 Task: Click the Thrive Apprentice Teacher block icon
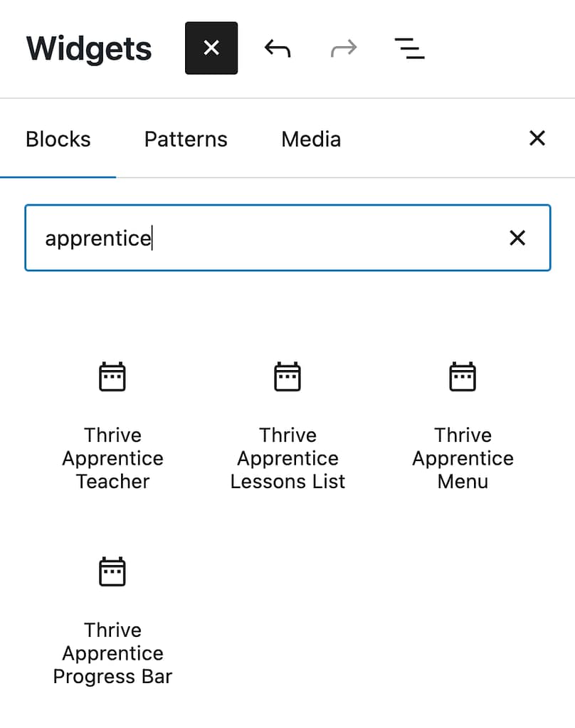(x=112, y=377)
